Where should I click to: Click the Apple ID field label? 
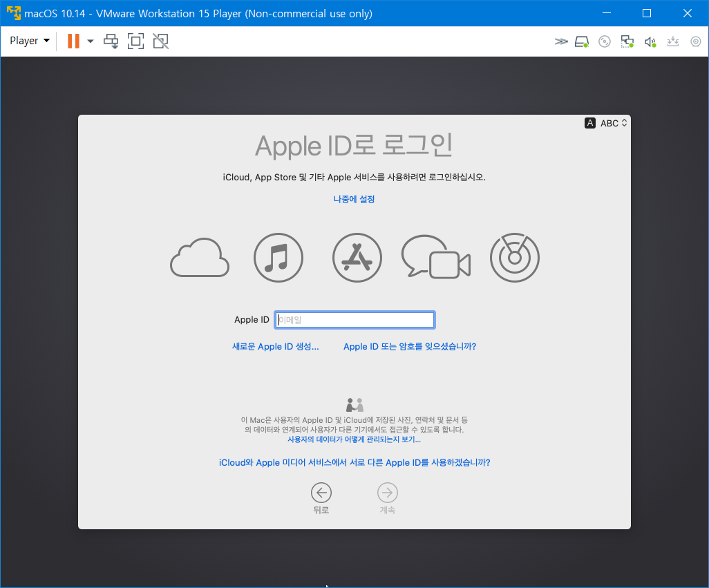pyautogui.click(x=252, y=319)
